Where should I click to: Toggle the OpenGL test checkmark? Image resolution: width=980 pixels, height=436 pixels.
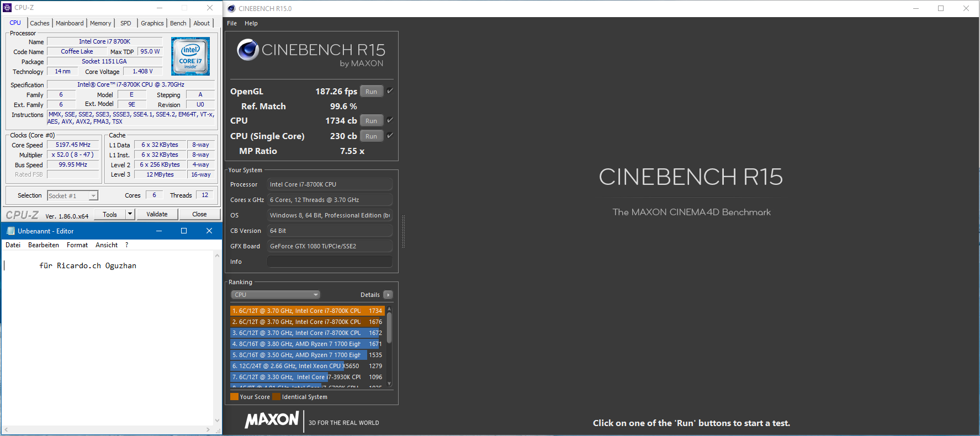coord(390,91)
